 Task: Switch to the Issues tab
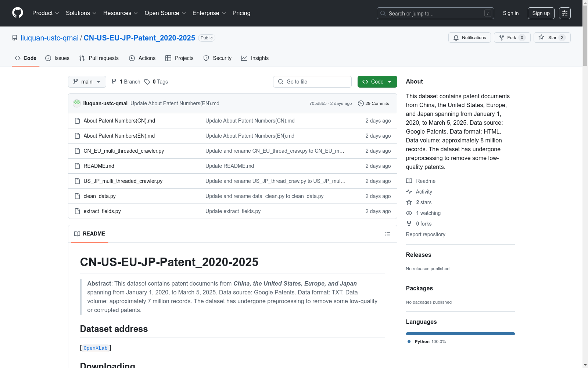click(x=57, y=58)
